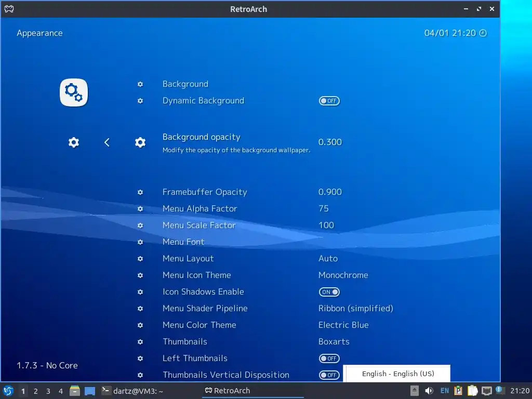Click the gear icon beside Menu Scale Factor
Image resolution: width=532 pixels, height=399 pixels.
coord(140,225)
